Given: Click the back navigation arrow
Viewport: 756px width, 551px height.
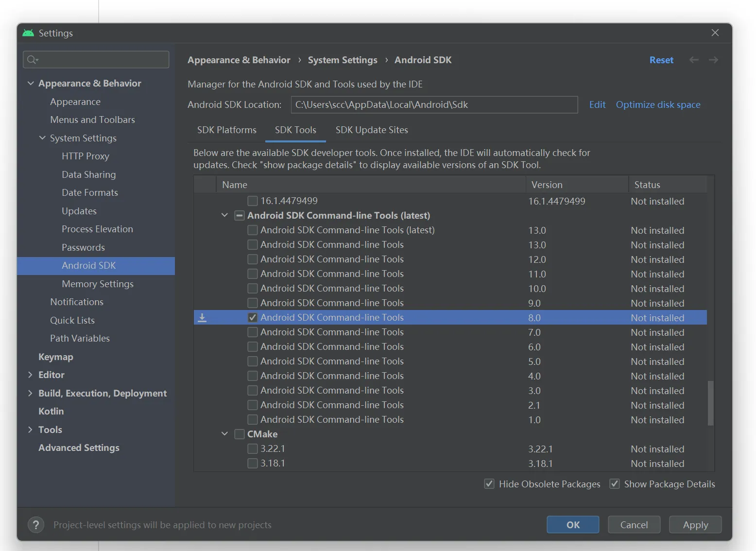Looking at the screenshot, I should point(694,60).
